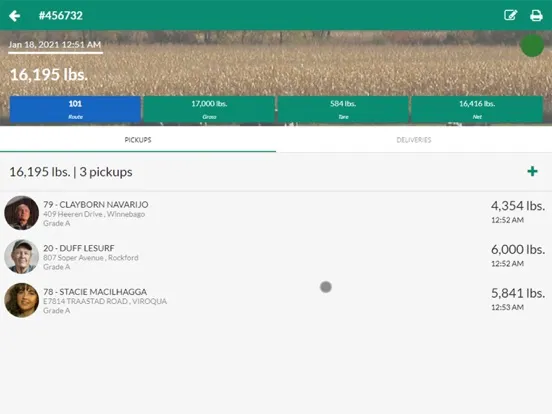Open the 584 lbs. Tare tile
Image resolution: width=552 pixels, height=414 pixels.
[343, 109]
